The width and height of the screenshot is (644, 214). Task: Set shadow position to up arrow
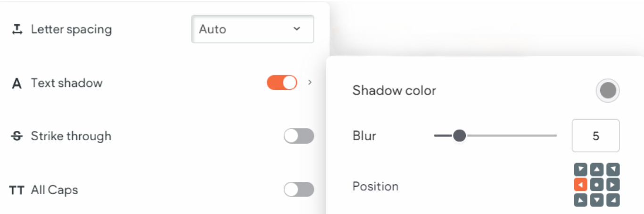click(x=597, y=169)
